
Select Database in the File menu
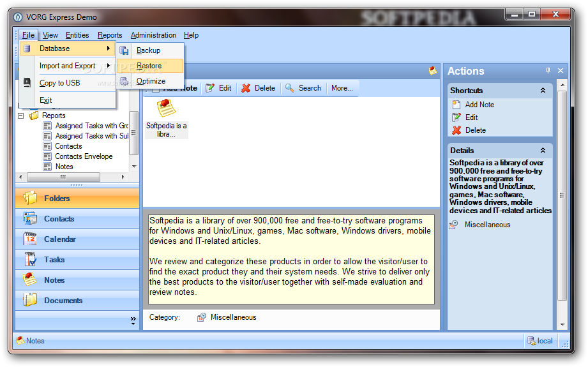(x=67, y=49)
